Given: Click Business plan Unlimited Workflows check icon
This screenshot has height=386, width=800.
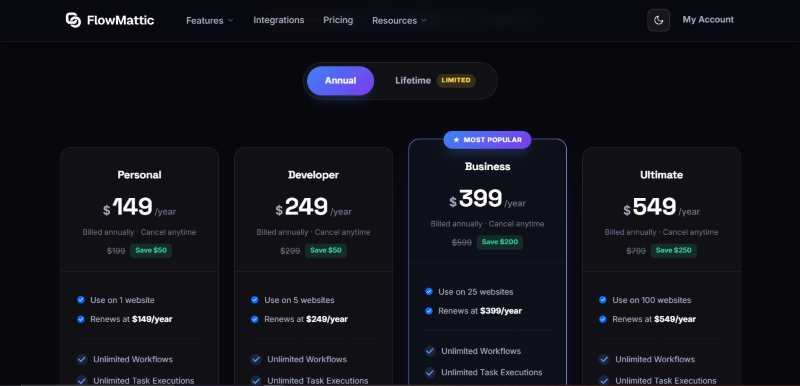Looking at the screenshot, I should (430, 351).
